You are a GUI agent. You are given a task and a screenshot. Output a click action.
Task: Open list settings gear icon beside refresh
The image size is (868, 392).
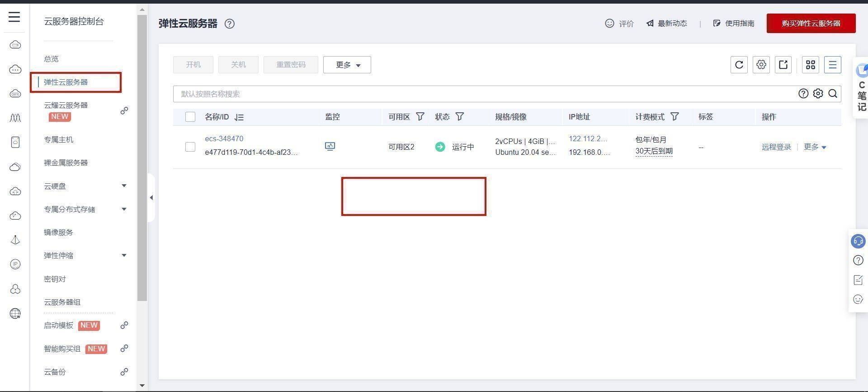tap(761, 65)
